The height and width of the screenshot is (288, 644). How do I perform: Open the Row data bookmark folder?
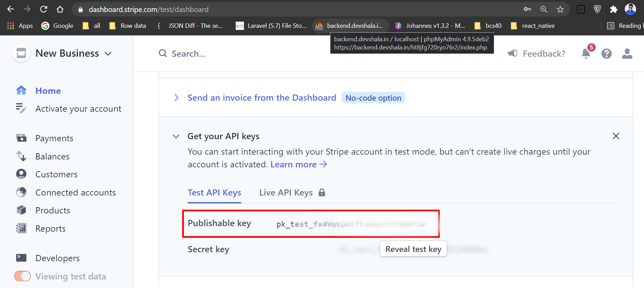click(128, 26)
